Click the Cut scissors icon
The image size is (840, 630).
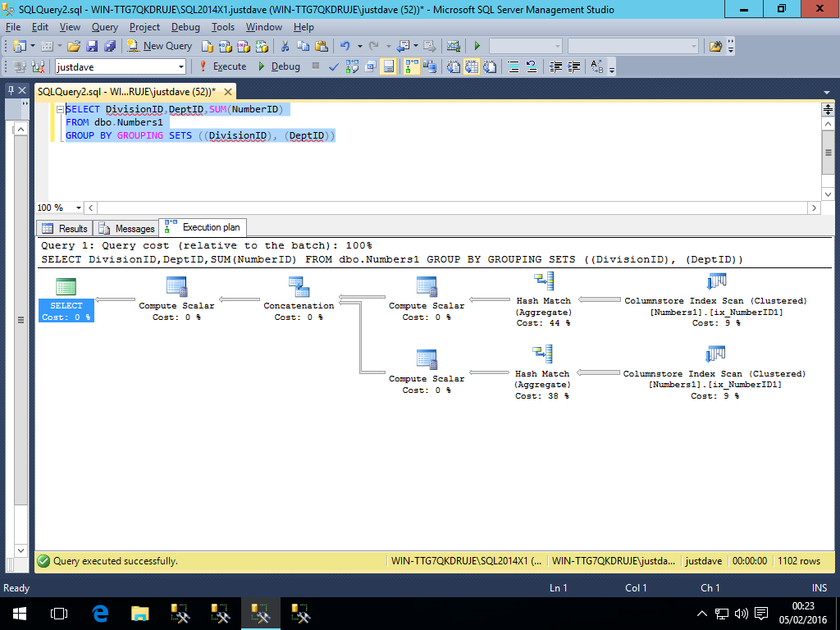pyautogui.click(x=285, y=46)
